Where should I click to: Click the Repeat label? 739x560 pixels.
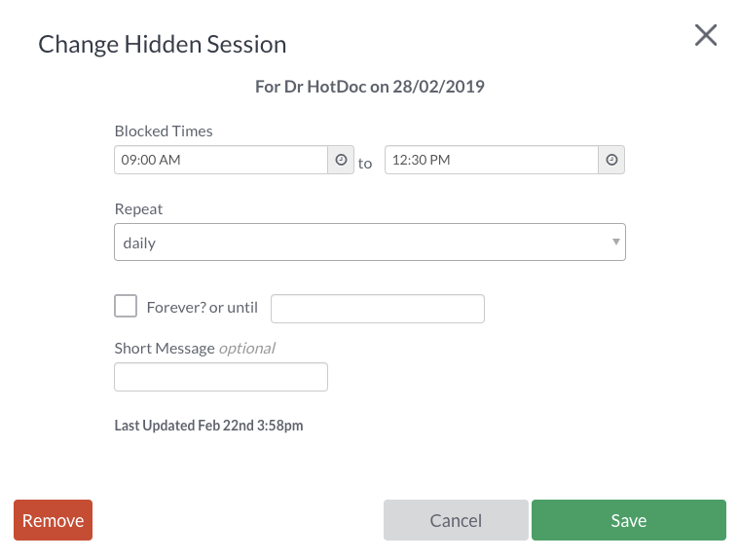coord(138,208)
